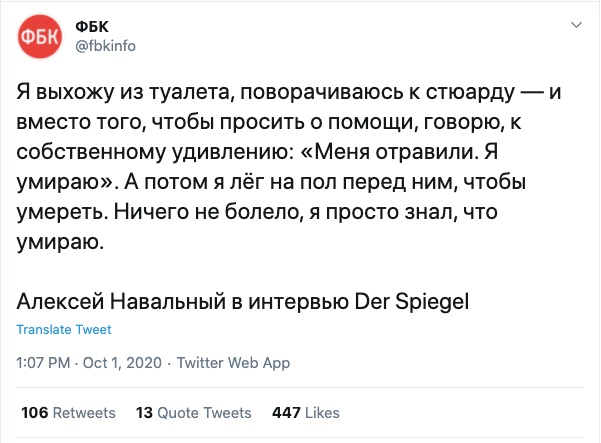601x443 pixels.
Task: Show the 447 Likes list
Action: [299, 412]
